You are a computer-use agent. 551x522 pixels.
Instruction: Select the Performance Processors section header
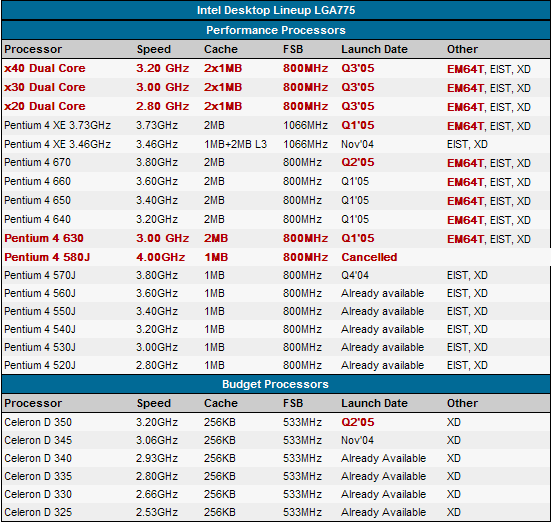276,30
